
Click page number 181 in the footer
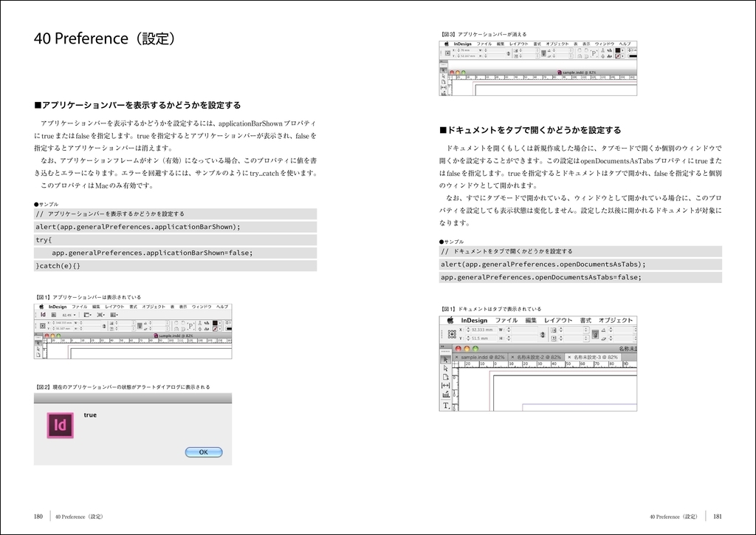click(x=718, y=517)
